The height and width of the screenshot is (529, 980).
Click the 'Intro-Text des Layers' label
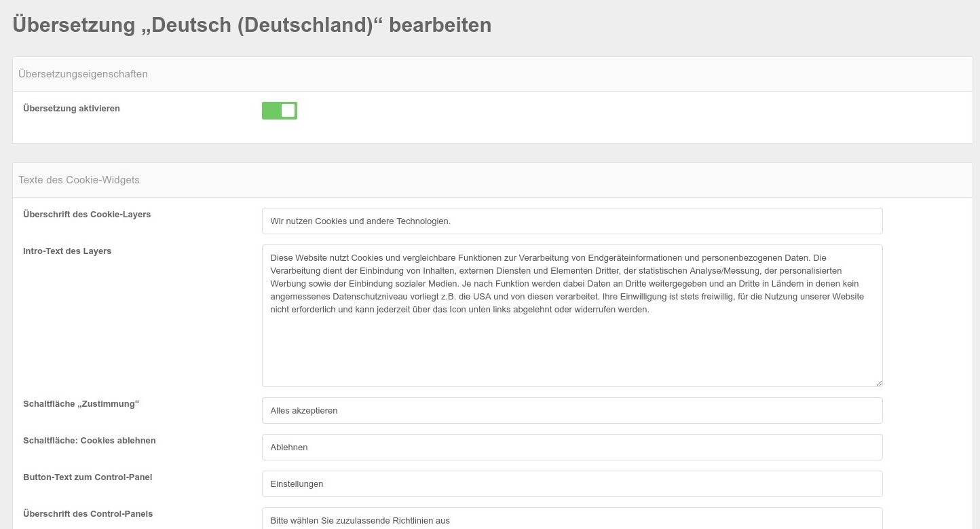[67, 251]
